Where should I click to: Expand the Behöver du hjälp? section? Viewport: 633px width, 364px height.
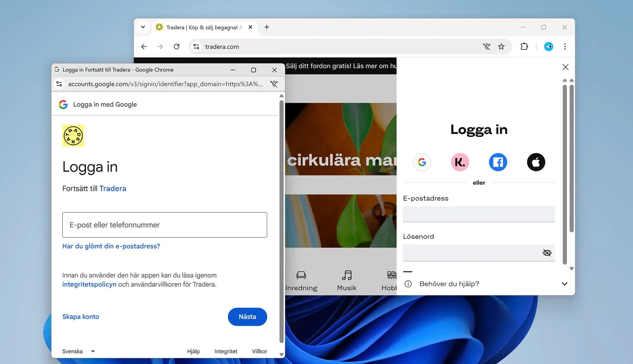coord(564,284)
